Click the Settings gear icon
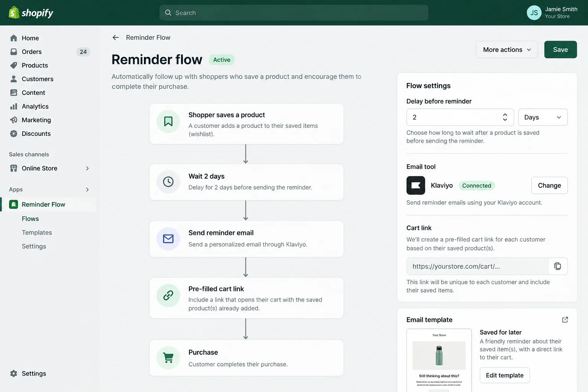Image resolution: width=588 pixels, height=392 pixels. (x=14, y=374)
